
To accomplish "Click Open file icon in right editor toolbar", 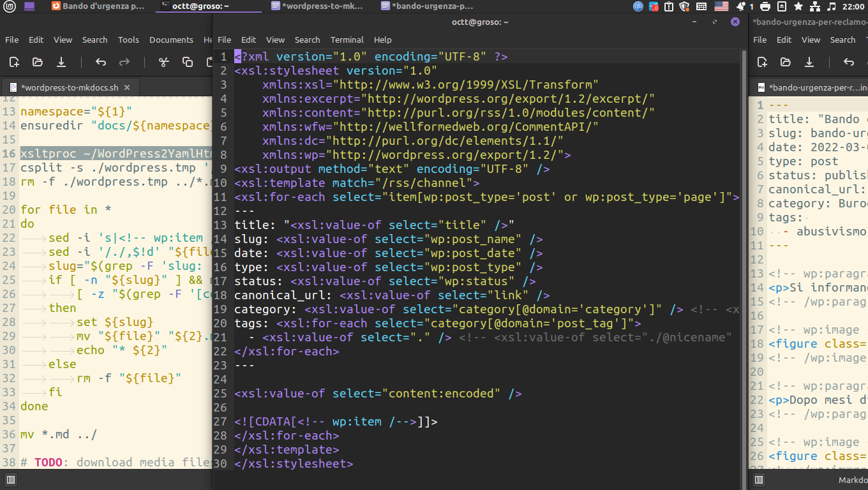I will (x=786, y=62).
